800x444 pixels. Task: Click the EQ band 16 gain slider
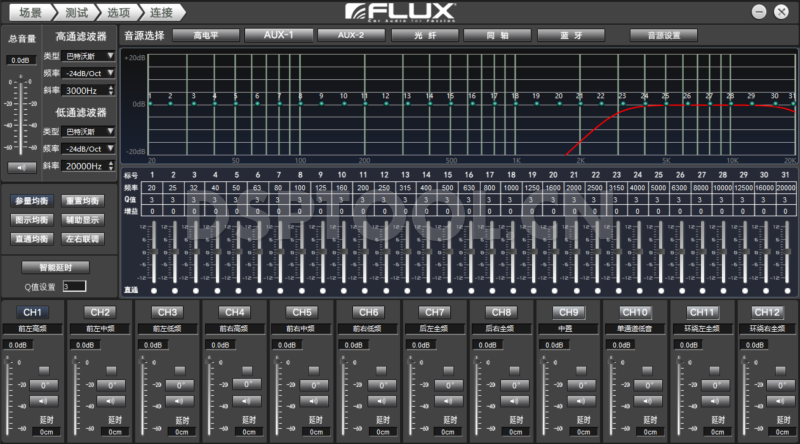click(470, 253)
